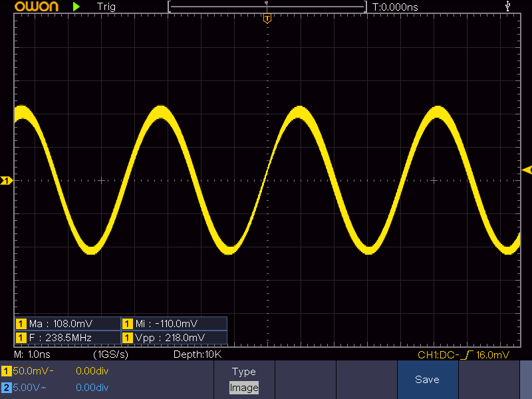
Task: Click the M: 1.0ns timebase readout
Action: (x=32, y=354)
